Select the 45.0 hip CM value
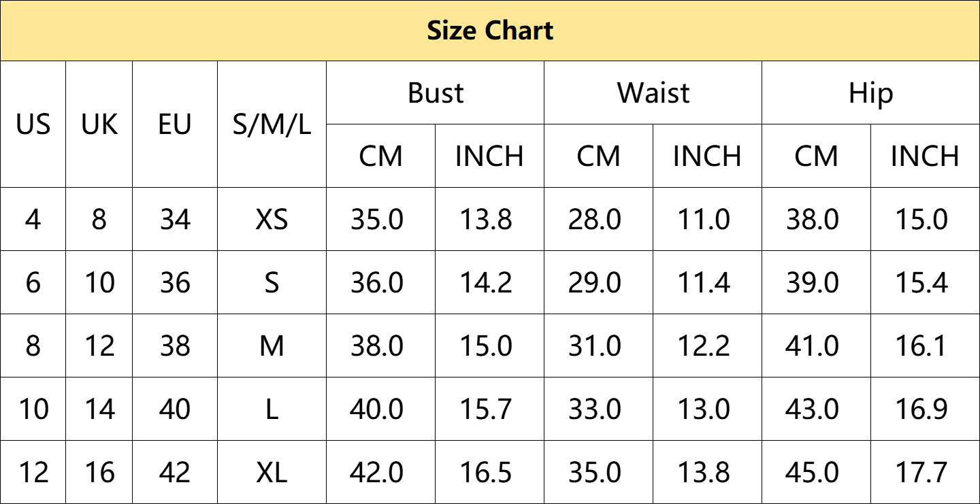Viewport: 980px width, 504px height. tap(813, 473)
